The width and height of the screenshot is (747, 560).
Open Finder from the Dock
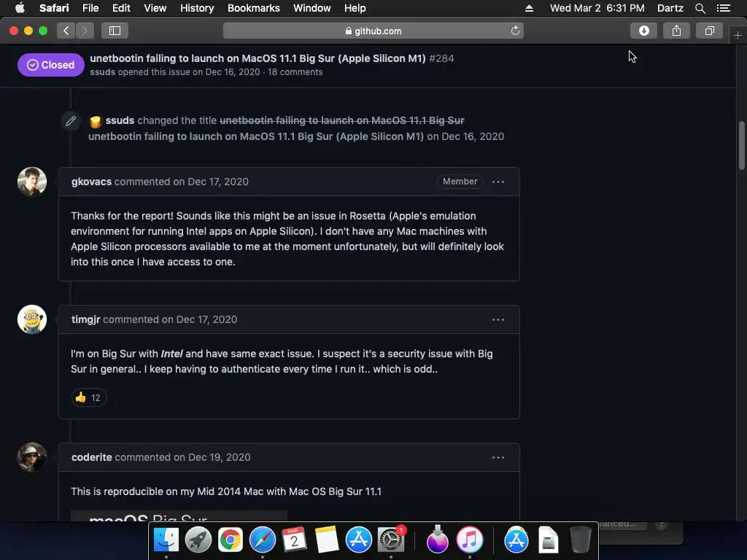[166, 540]
